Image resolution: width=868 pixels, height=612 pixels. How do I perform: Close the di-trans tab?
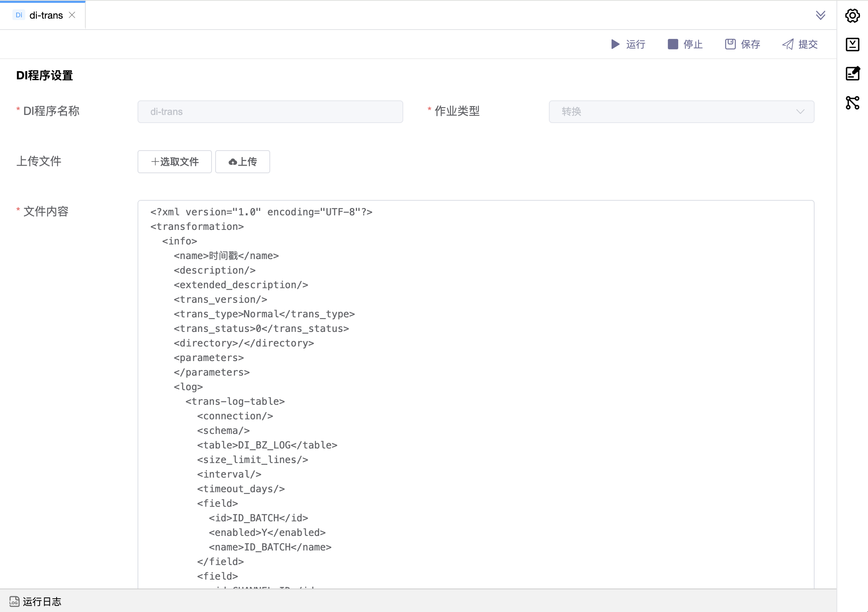72,15
